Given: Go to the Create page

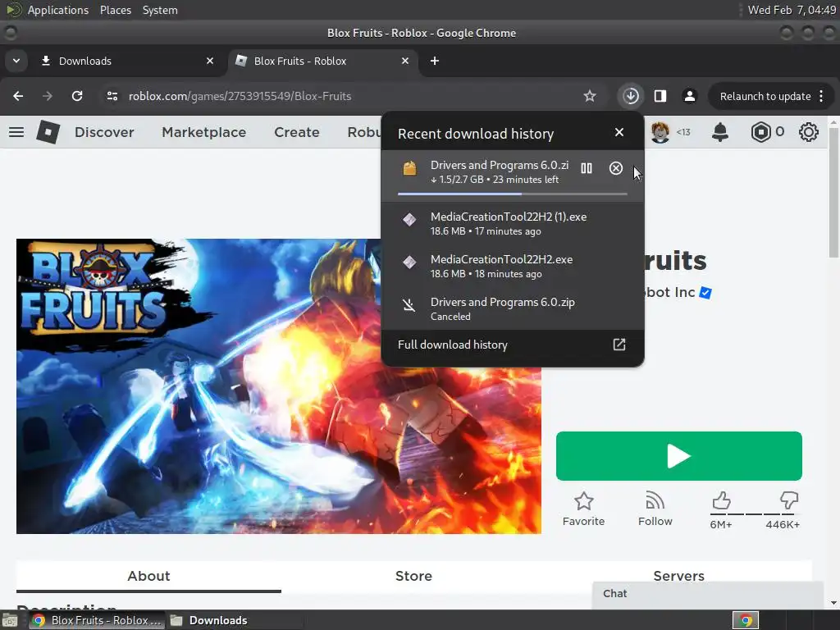Looking at the screenshot, I should click(297, 132).
